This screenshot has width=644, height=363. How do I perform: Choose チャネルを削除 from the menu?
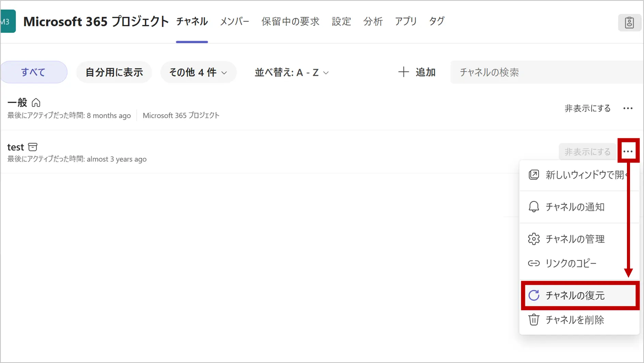click(575, 320)
